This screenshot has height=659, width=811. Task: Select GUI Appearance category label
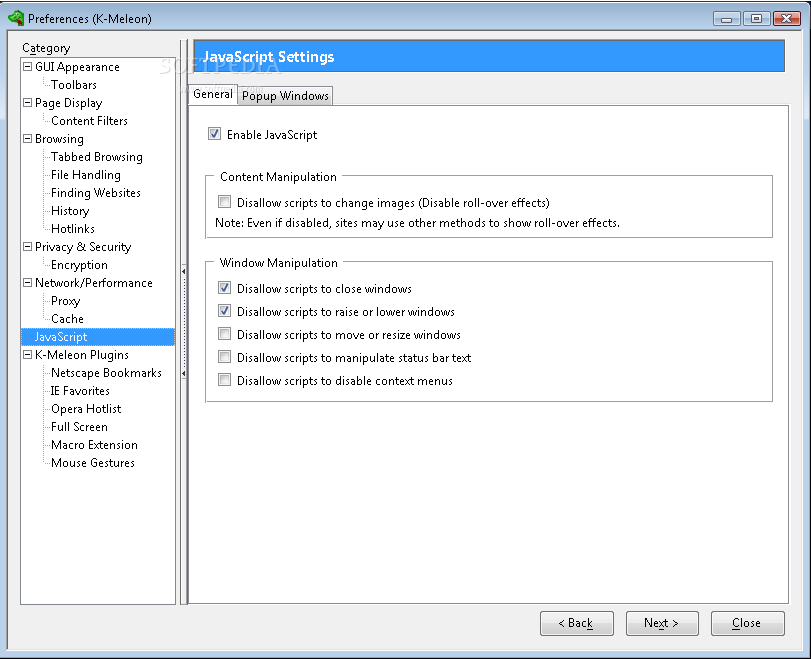tap(77, 67)
